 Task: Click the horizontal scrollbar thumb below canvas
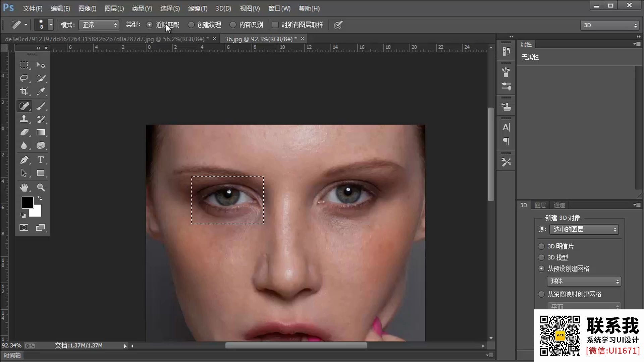[x=296, y=346]
